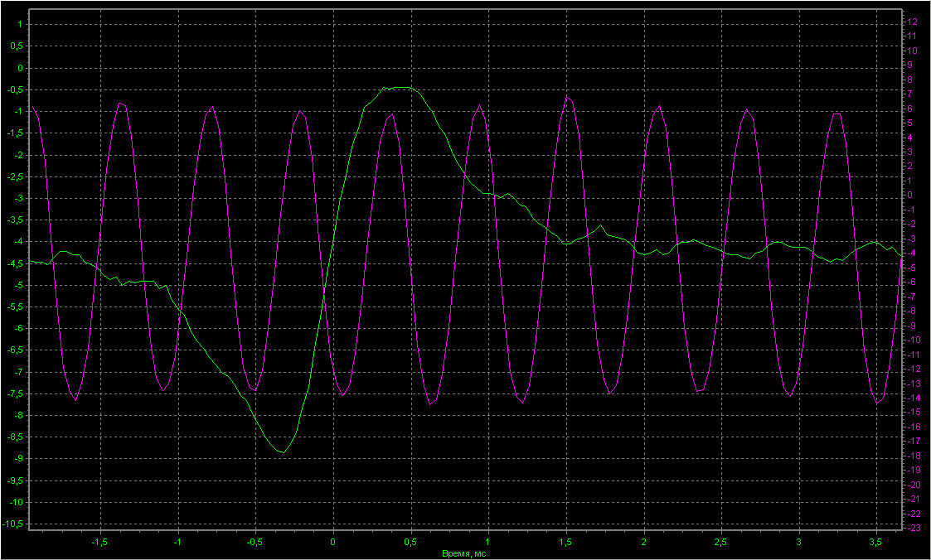Click the magenta -23 label on the right axis
This screenshot has height=560, width=931.
click(x=913, y=528)
